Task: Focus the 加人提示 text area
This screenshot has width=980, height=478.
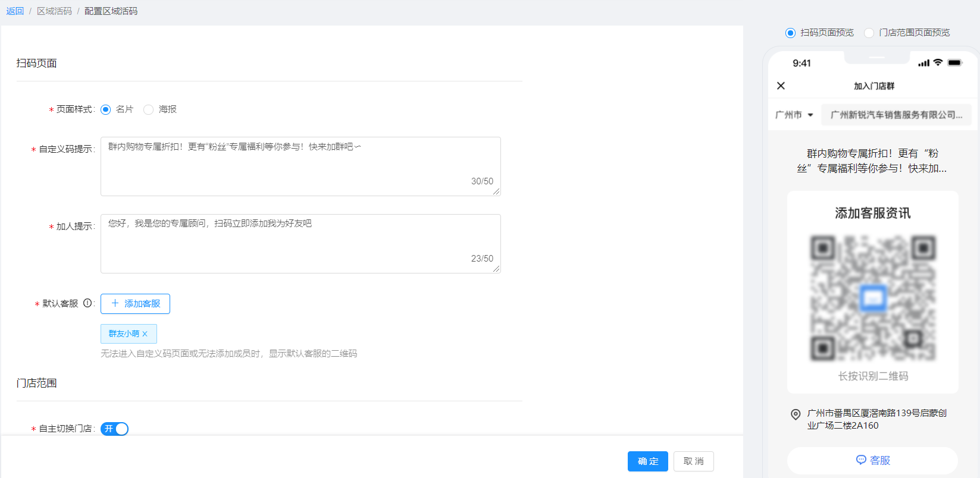Action: pyautogui.click(x=300, y=244)
